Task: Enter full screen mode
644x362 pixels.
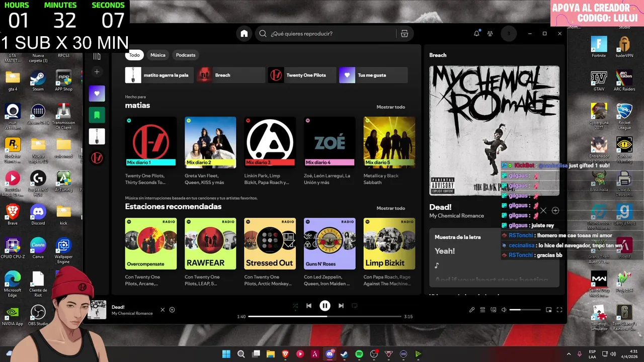Action: point(559,310)
